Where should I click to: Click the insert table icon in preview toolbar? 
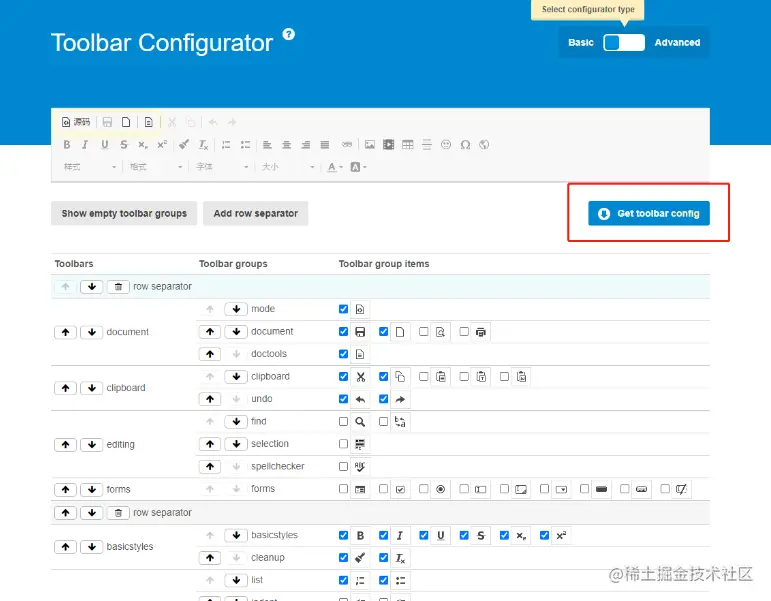click(x=408, y=145)
